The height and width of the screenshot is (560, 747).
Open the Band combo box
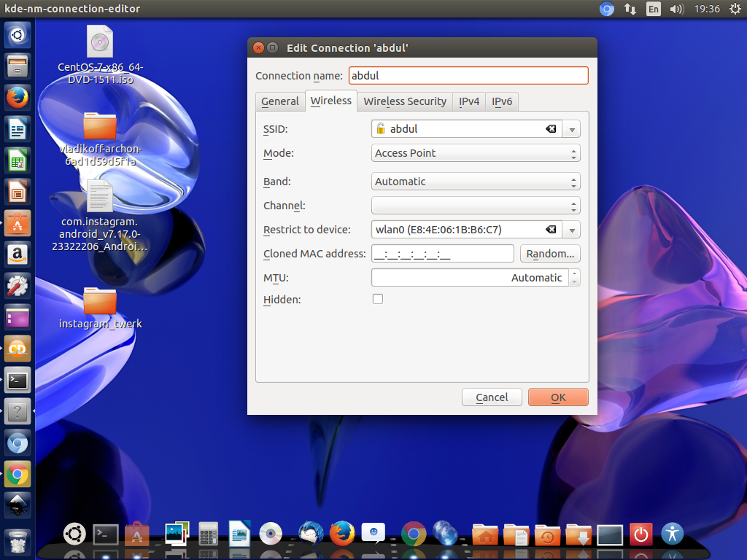pos(476,182)
